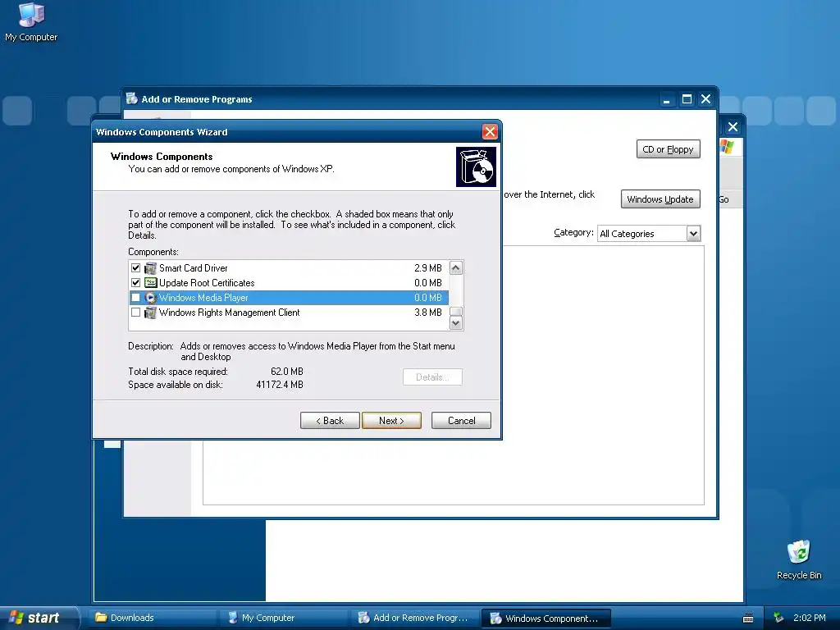The height and width of the screenshot is (630, 840).
Task: Close the rearmost window behind Add or Remove
Action: [733, 126]
